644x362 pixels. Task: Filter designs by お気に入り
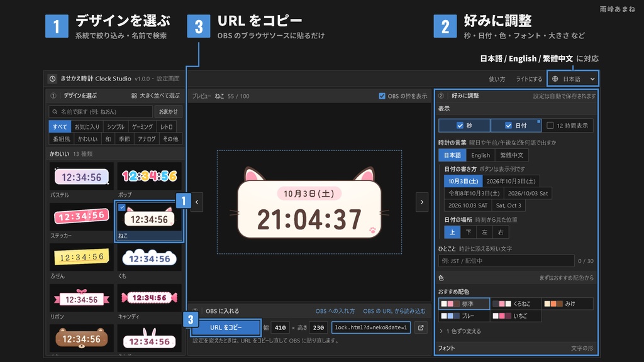point(87,127)
